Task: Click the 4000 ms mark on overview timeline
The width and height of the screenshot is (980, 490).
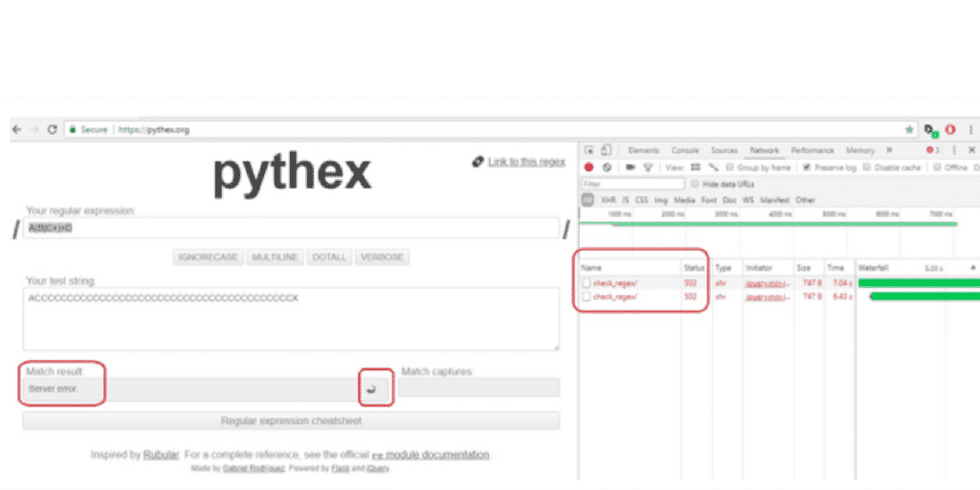Action: tap(780, 214)
